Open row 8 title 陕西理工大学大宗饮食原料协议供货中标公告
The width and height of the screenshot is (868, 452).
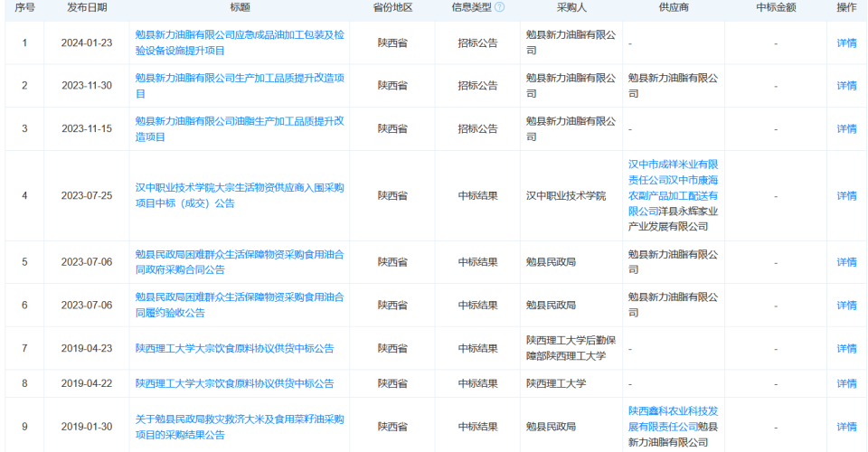(235, 383)
